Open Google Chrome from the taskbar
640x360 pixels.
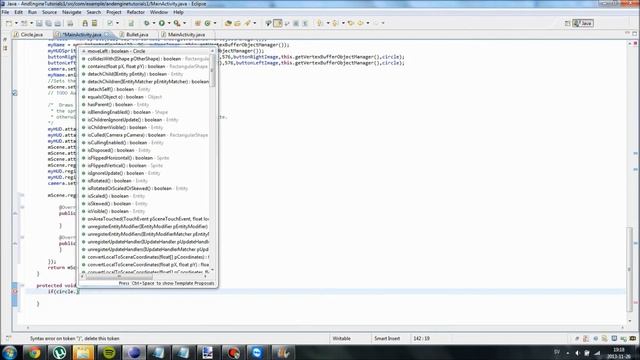click(34, 352)
